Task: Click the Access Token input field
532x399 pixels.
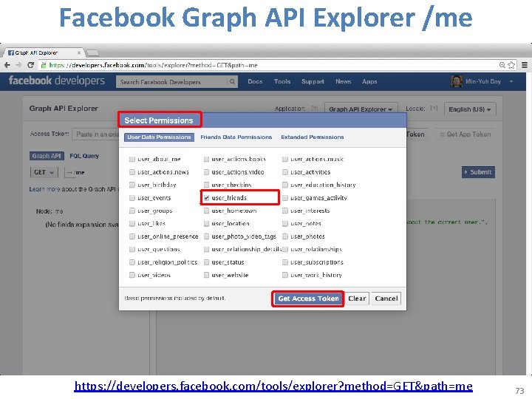Action: tap(95, 134)
